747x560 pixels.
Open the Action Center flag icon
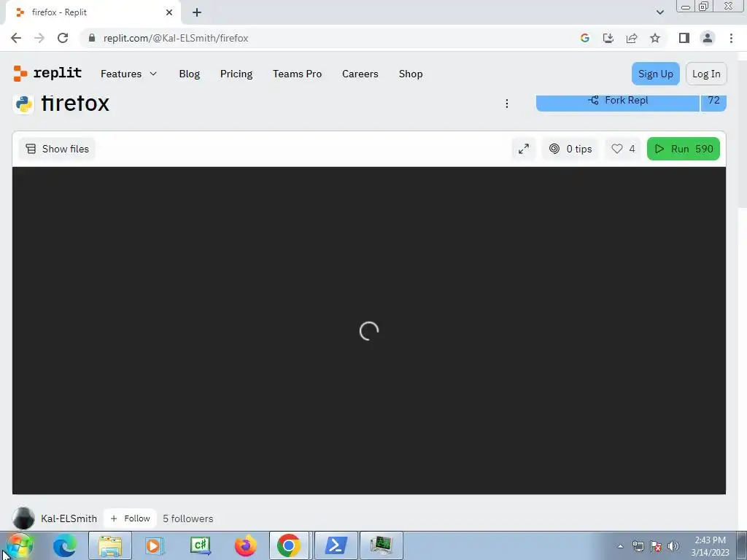(x=656, y=546)
